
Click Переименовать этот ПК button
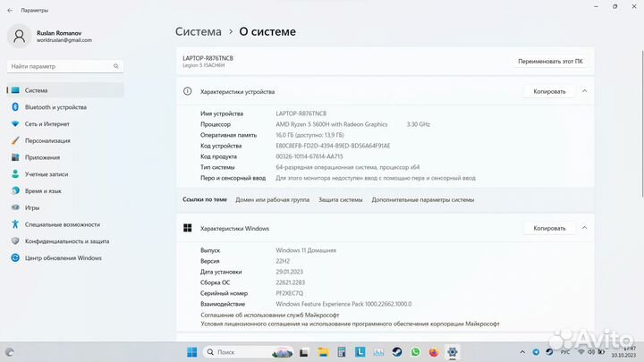[x=550, y=61]
